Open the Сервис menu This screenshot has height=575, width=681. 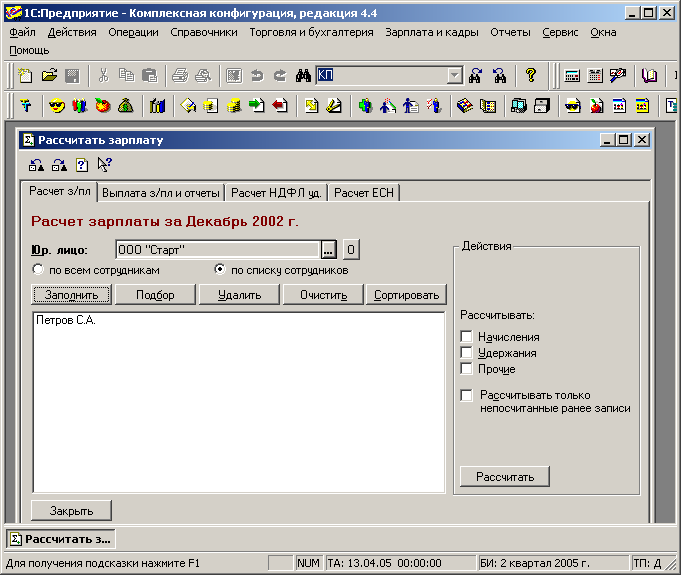tap(560, 32)
